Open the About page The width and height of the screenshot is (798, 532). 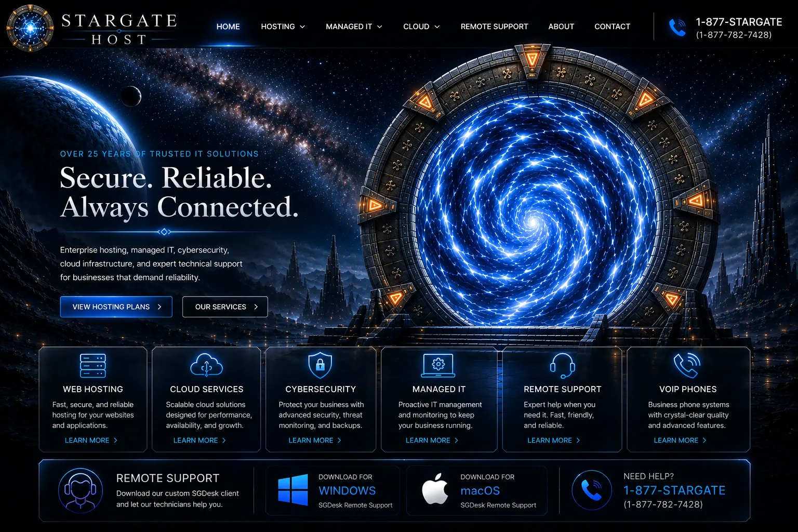coord(561,26)
